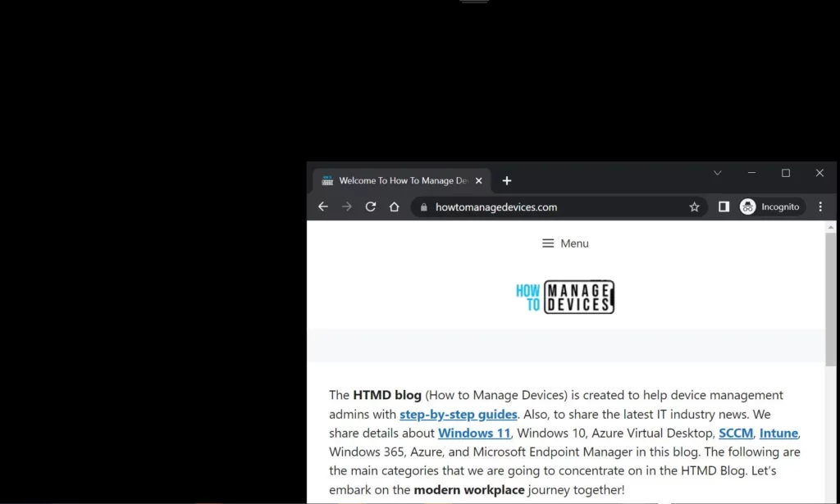Open the SCCM link
Screen dimensions: 840x504
[x=736, y=433]
